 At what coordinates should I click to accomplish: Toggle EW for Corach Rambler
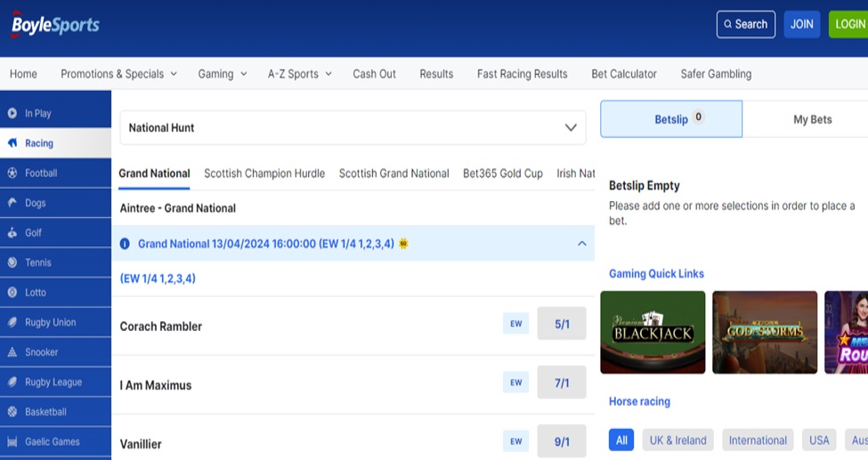click(515, 324)
